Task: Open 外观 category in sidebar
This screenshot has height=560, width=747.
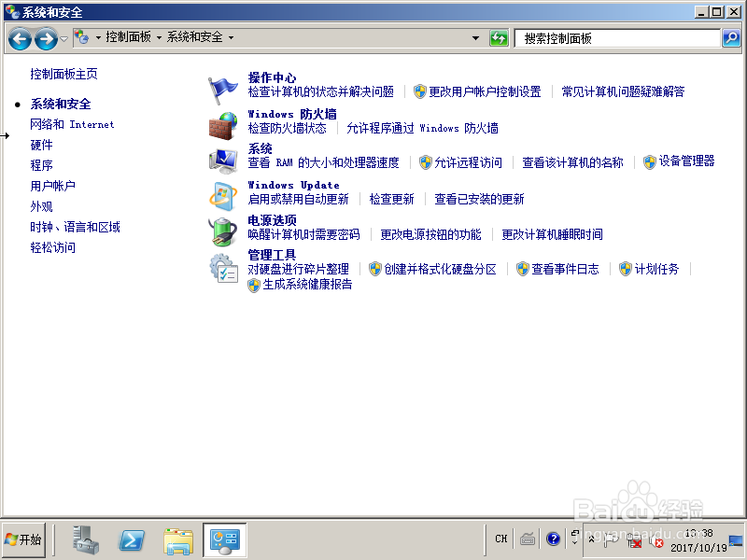Action: point(41,206)
